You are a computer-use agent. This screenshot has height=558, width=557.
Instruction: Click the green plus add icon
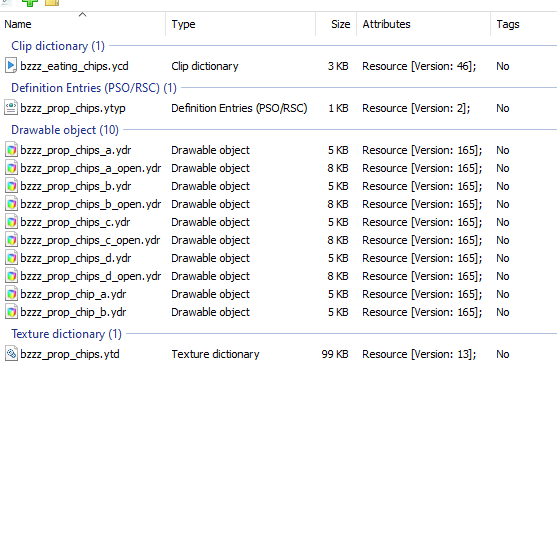click(30, 3)
